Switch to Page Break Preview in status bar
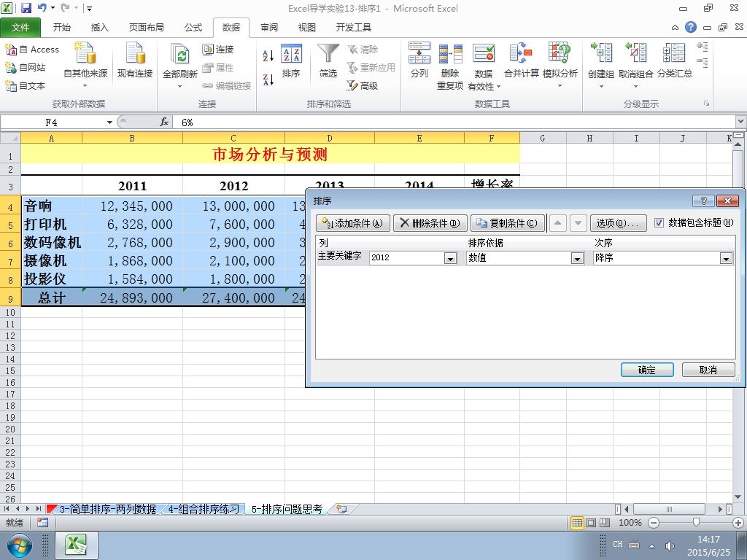The width and height of the screenshot is (747, 560). tap(605, 523)
